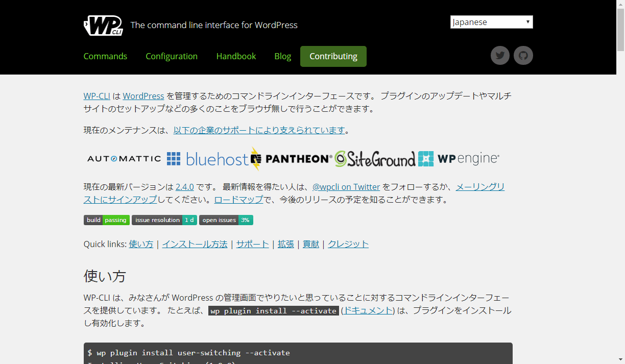Image resolution: width=625 pixels, height=364 pixels.
Task: Open the GitHub repository icon
Action: 523,56
